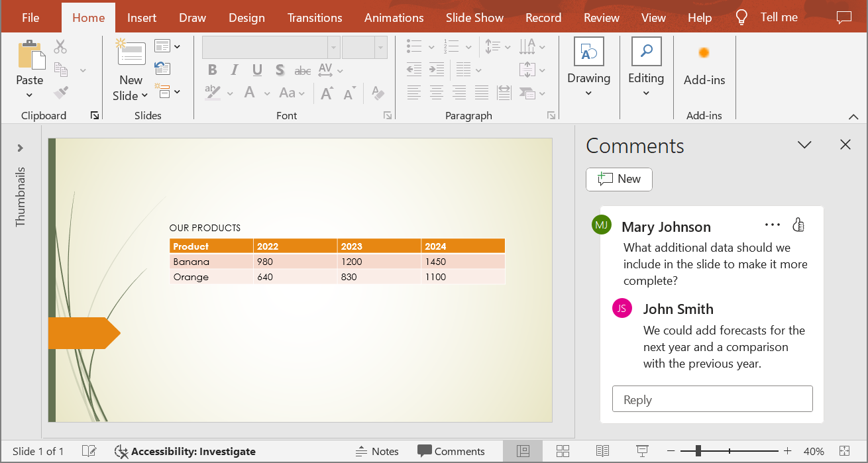Image resolution: width=868 pixels, height=463 pixels.
Task: Start the slide show from status bar
Action: (642, 451)
